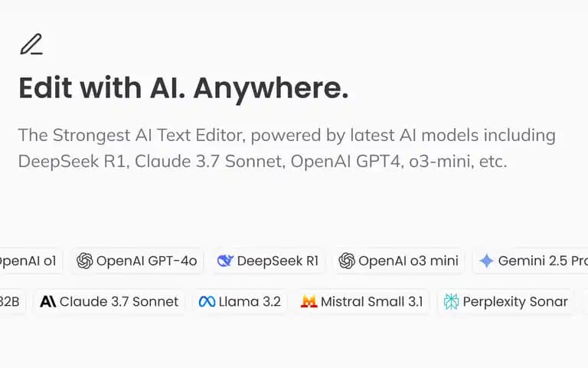Click the Edit with AI. Anywhere. heading
The image size is (588, 368).
184,89
